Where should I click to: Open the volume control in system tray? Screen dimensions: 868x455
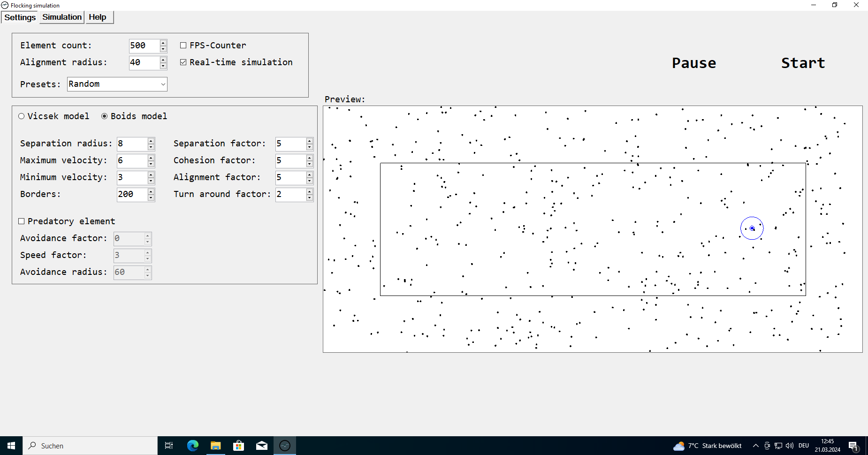790,446
